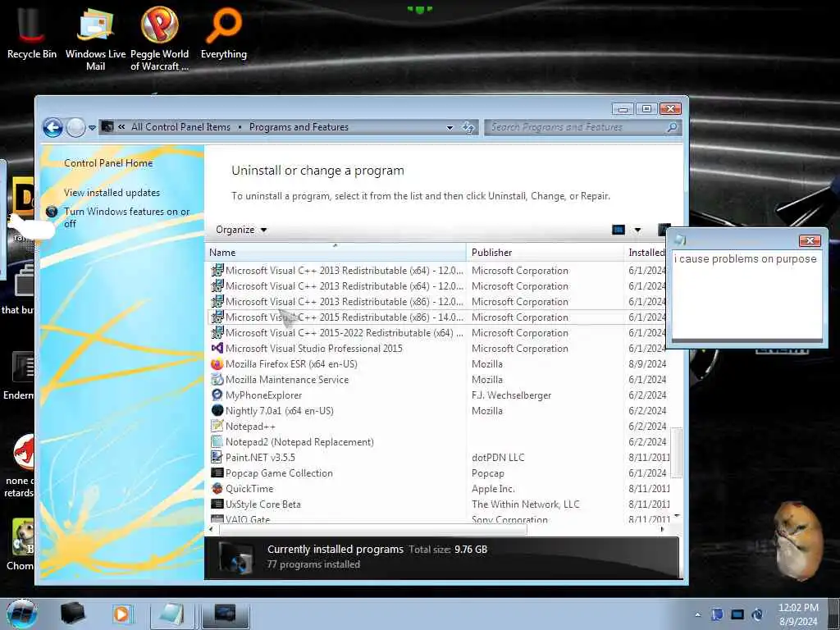Open the Windows Start orb
Viewport: 840px width, 630px height.
[x=21, y=614]
